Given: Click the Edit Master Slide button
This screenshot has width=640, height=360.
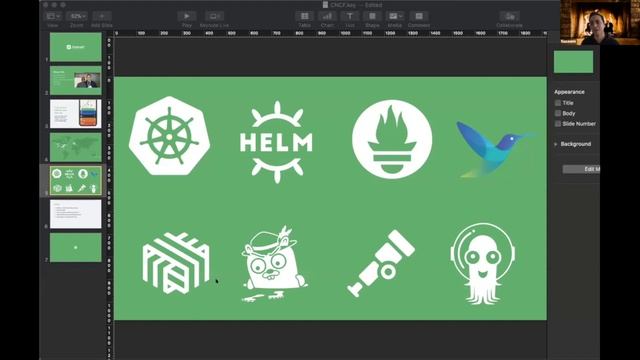Looking at the screenshot, I should pyautogui.click(x=581, y=169).
